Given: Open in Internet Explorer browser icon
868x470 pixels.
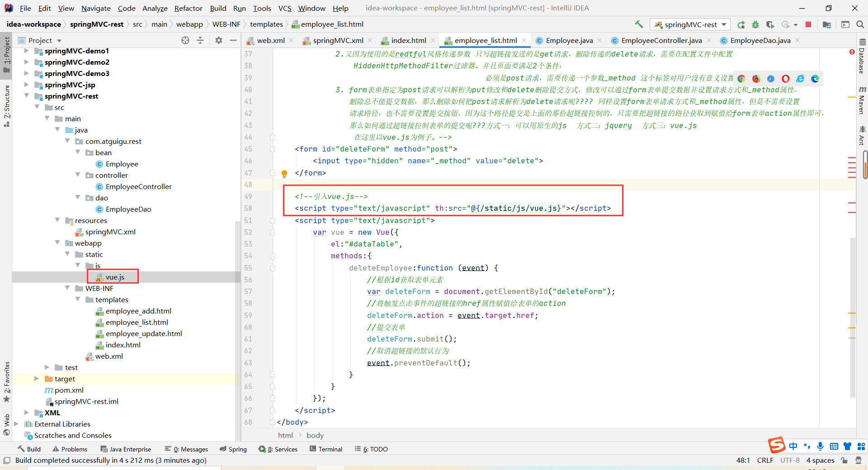Looking at the screenshot, I should [800, 79].
